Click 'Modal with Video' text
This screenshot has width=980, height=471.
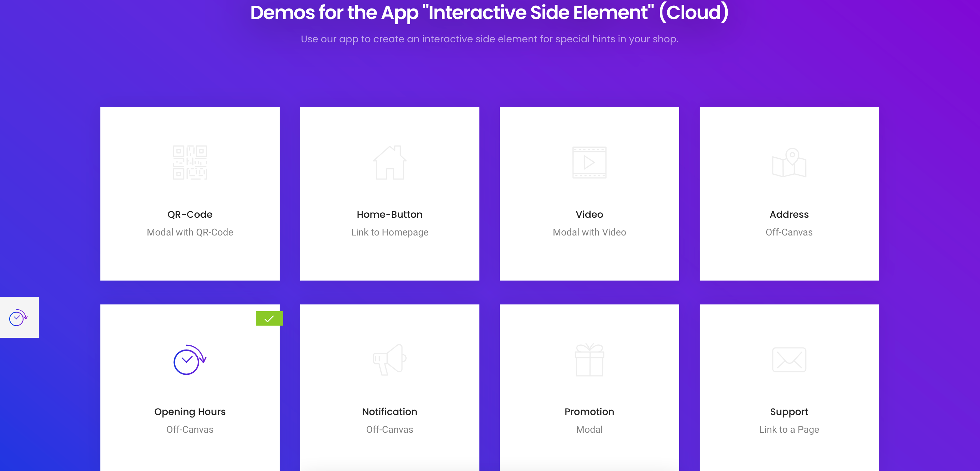pos(589,232)
